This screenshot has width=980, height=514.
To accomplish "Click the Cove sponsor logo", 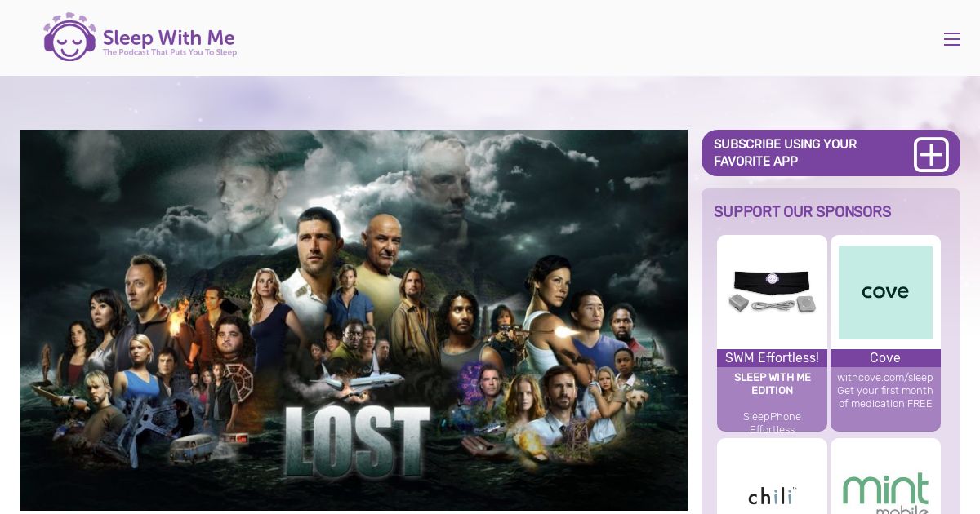I will pyautogui.click(x=885, y=292).
